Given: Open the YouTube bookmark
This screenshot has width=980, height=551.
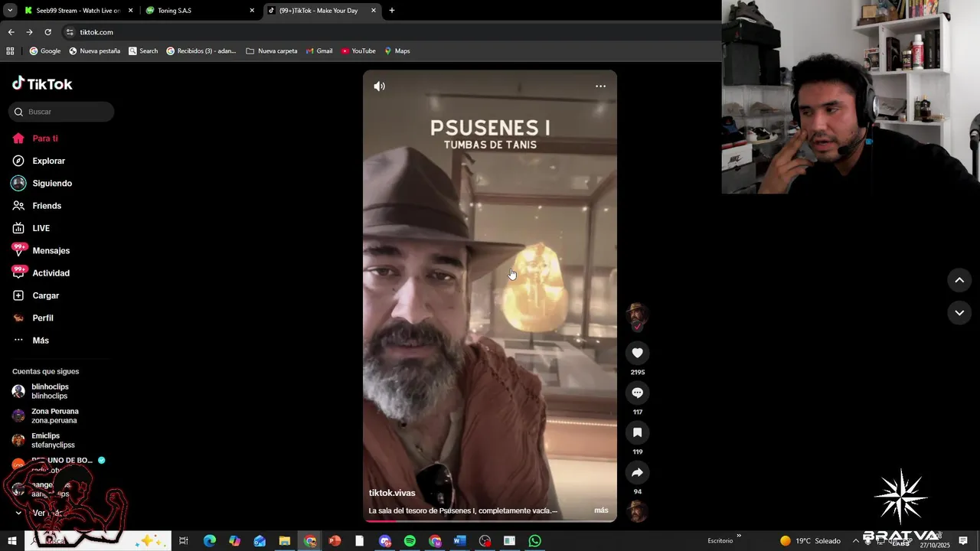Looking at the screenshot, I should (x=358, y=51).
